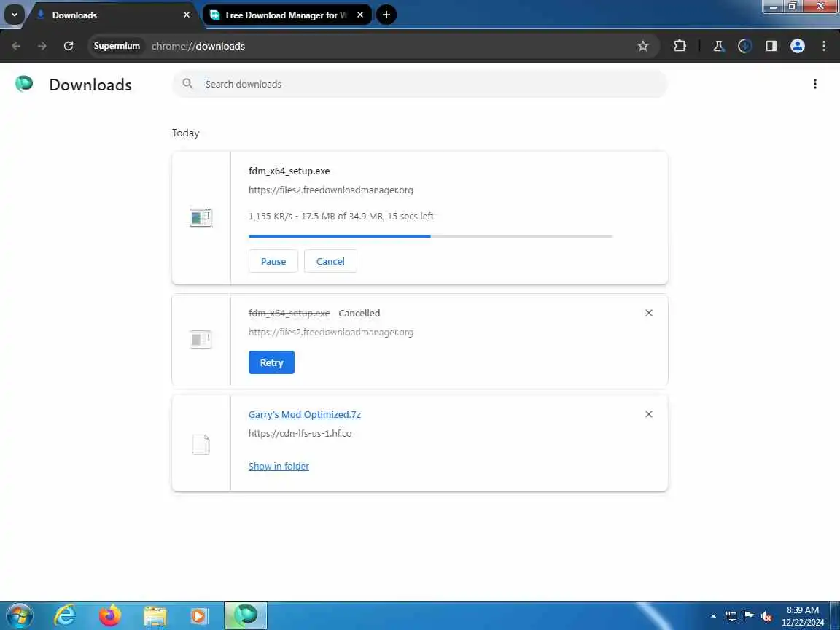The width and height of the screenshot is (840, 630).
Task: Reload the downloads page
Action: click(x=69, y=46)
